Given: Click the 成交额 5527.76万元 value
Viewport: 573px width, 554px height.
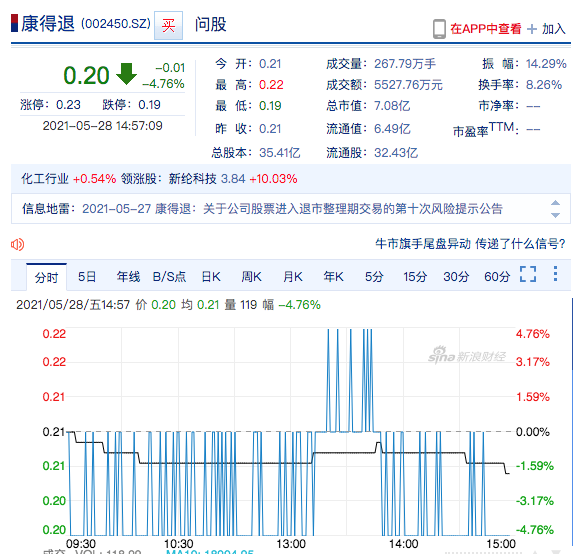Looking at the screenshot, I should pyautogui.click(x=408, y=85).
